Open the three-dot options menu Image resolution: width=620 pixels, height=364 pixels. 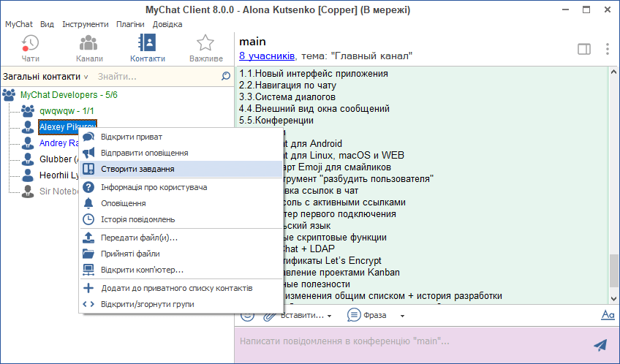tap(607, 49)
